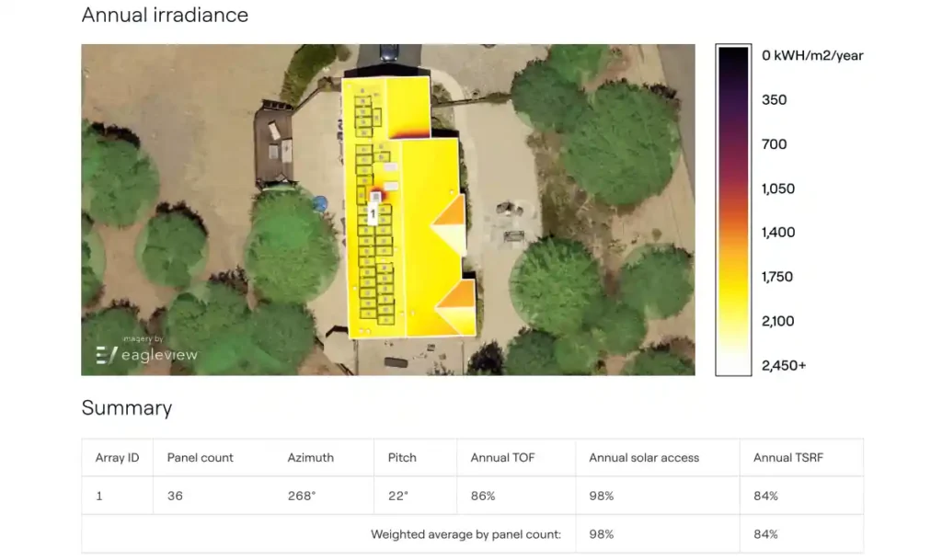Select the "2,450+" legend value

[x=784, y=365]
